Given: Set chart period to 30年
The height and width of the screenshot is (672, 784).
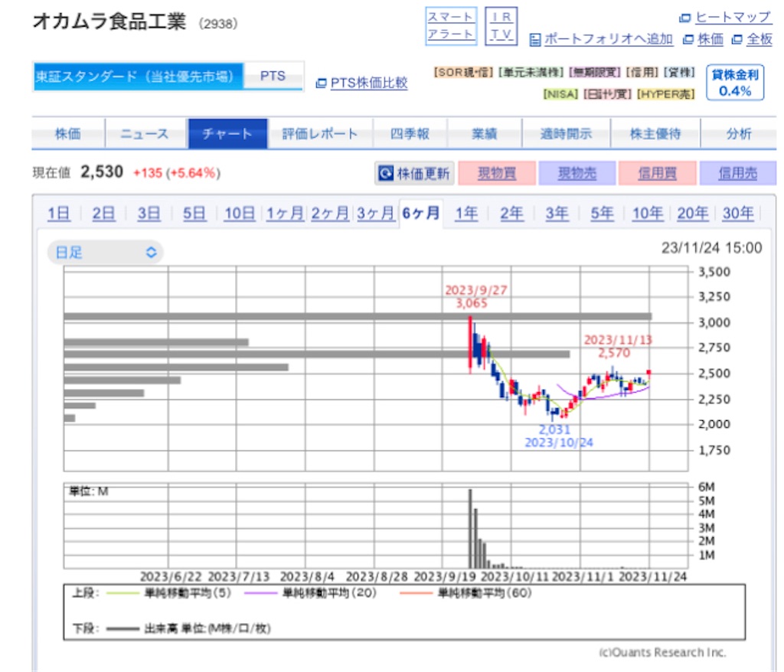Looking at the screenshot, I should [x=738, y=214].
